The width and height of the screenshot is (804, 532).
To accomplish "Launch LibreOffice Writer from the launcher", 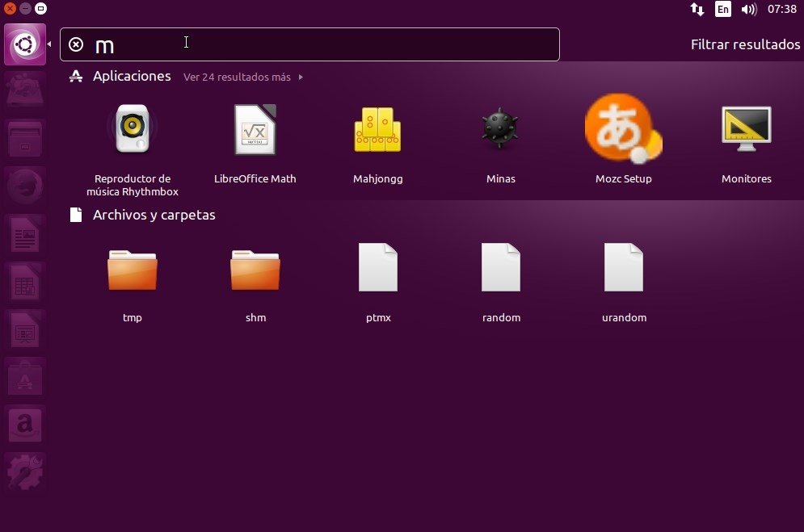I will click(25, 234).
